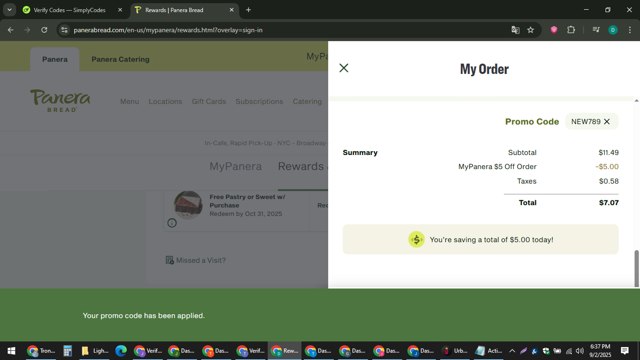Open the Menu navigation link
The image size is (640, 360).
coord(129,101)
